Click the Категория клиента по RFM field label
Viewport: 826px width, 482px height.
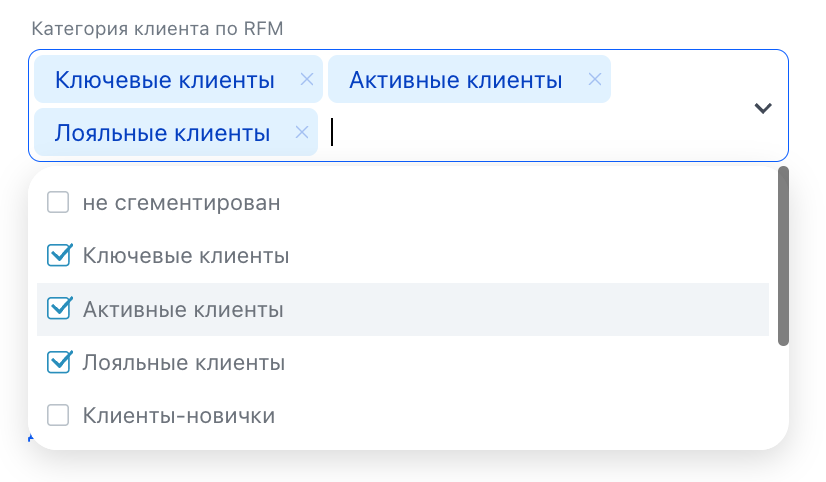point(158,29)
